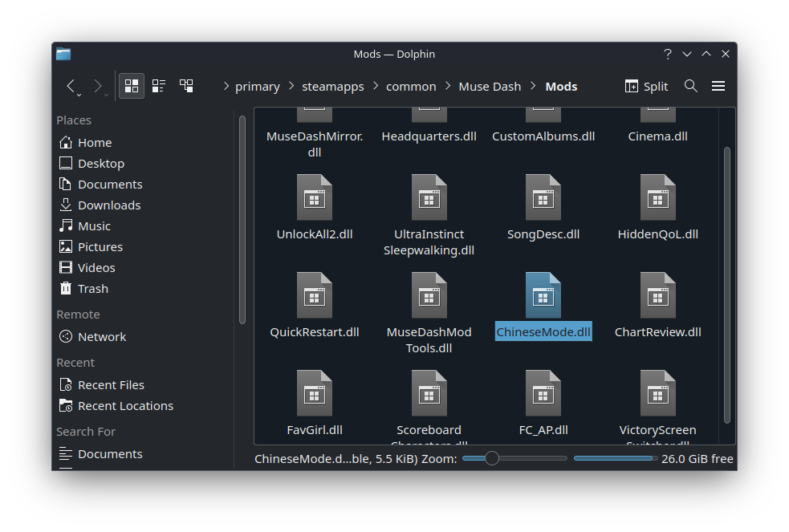The image size is (789, 532).
Task: Navigate to common in breadcrumb
Action: pos(411,87)
